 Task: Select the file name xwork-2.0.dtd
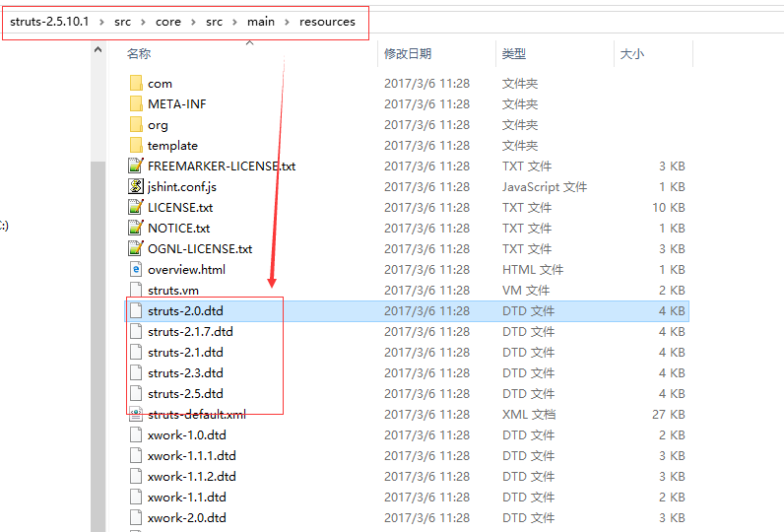(x=187, y=518)
